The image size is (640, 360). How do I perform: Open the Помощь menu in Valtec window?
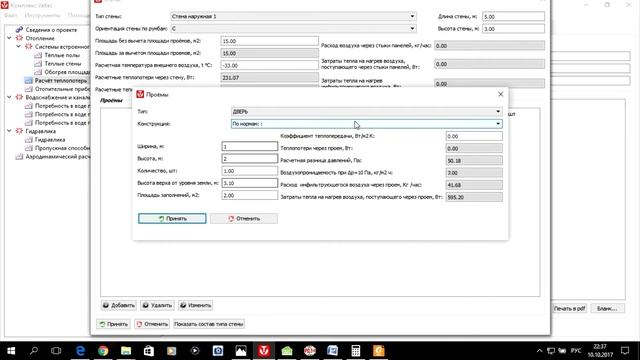point(78,16)
